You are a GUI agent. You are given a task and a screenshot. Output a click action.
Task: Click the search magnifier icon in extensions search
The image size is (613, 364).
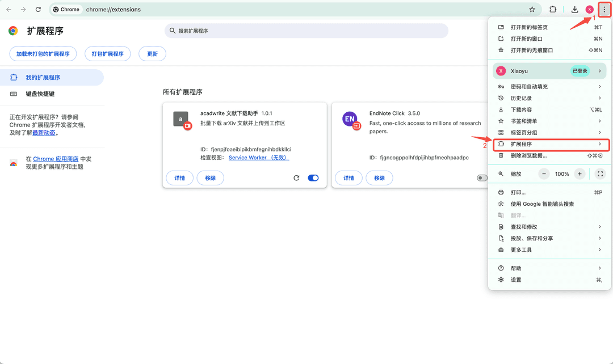(172, 31)
